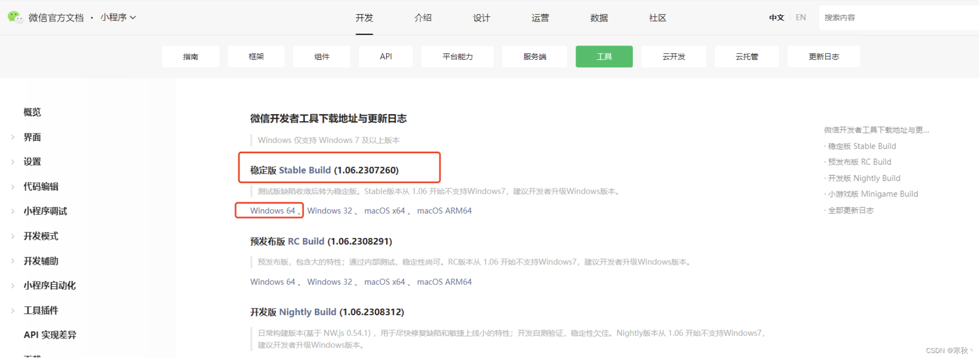Open 界面 sidebar entry label
This screenshot has height=359, width=980.
pos(32,137)
